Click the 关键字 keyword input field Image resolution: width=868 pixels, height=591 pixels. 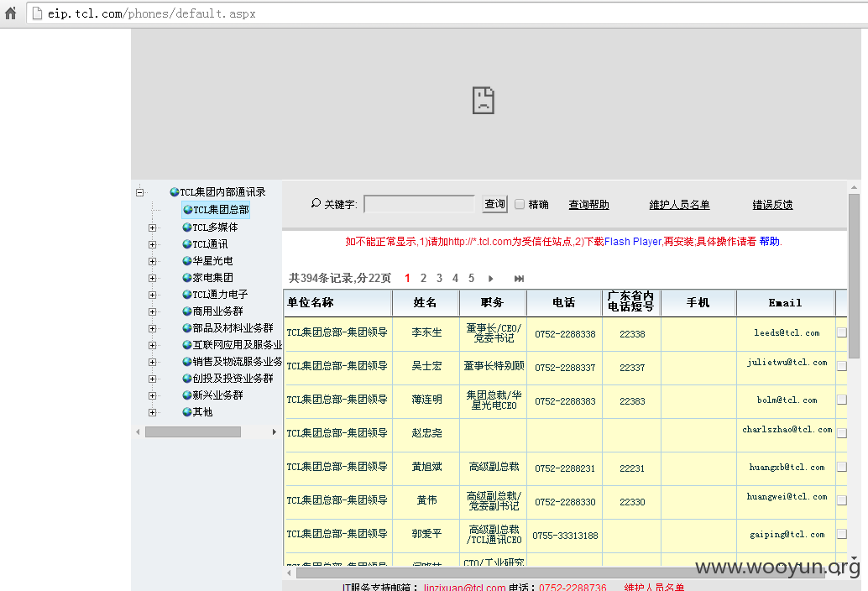click(419, 204)
